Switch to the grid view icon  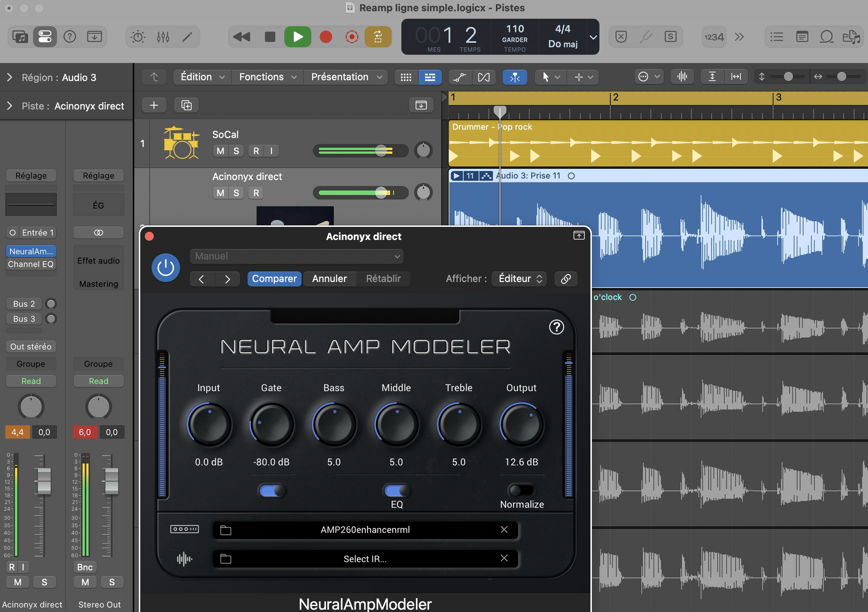(406, 77)
